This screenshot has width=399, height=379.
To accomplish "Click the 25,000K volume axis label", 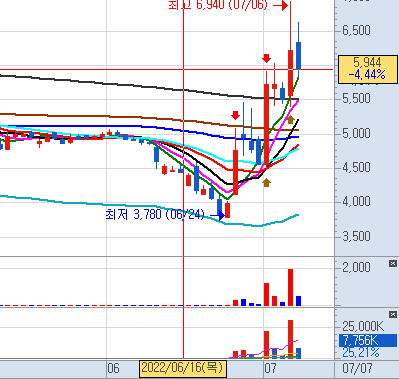I will click(x=363, y=326).
